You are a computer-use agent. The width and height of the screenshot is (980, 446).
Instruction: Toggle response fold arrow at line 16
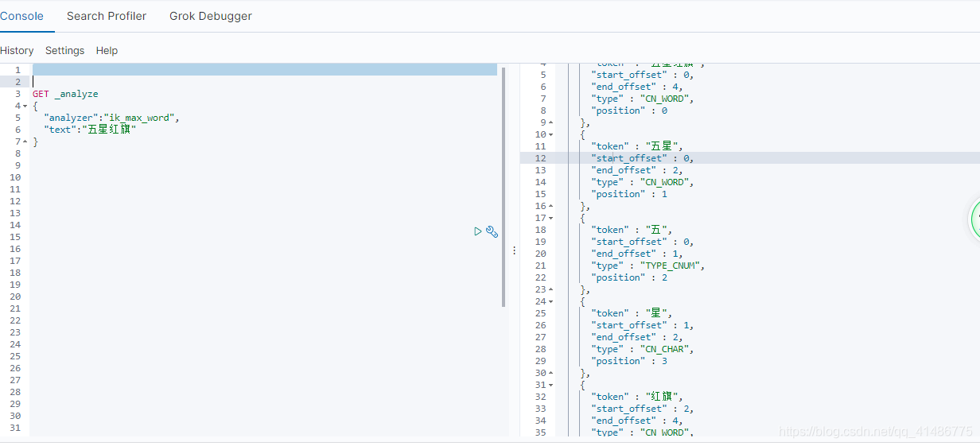pos(551,206)
